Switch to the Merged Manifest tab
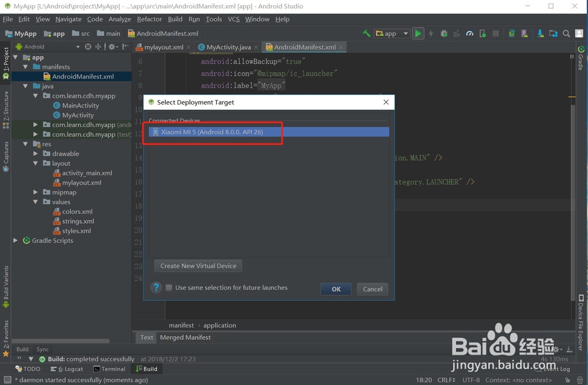 185,337
